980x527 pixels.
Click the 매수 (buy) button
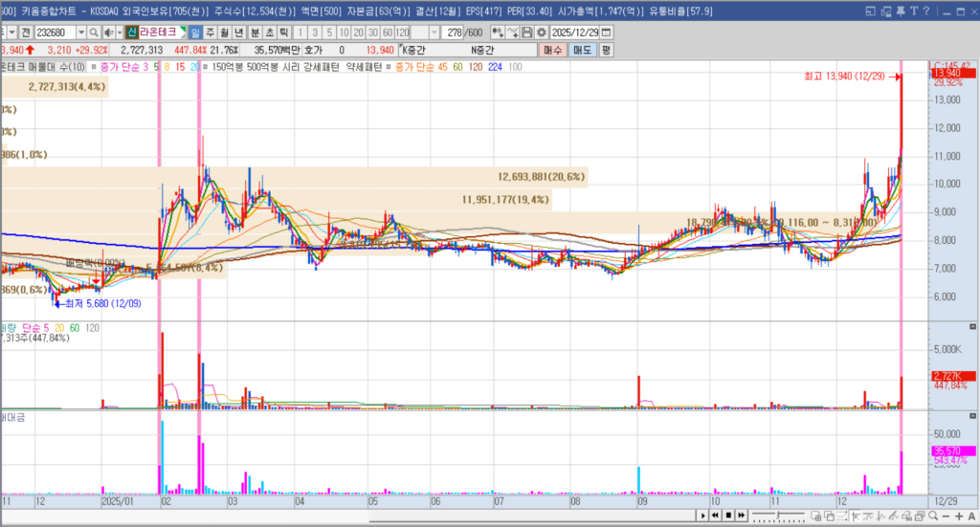[x=553, y=50]
